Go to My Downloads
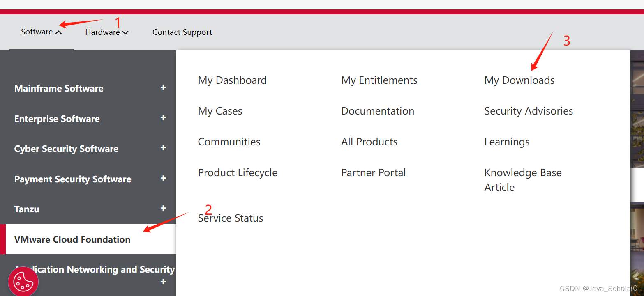The height and width of the screenshot is (296, 644). tap(519, 80)
